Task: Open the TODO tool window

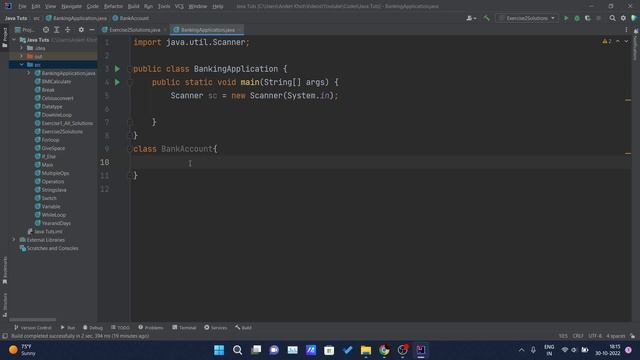Action: [x=120, y=327]
